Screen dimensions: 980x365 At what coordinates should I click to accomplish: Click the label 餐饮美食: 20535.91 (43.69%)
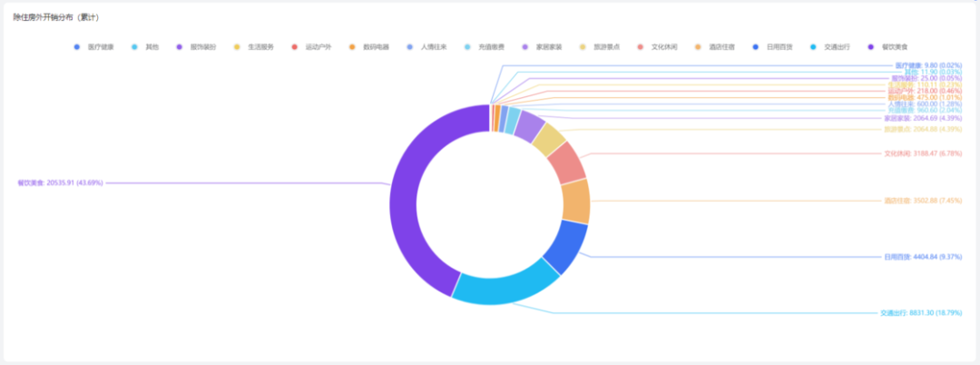(x=60, y=183)
